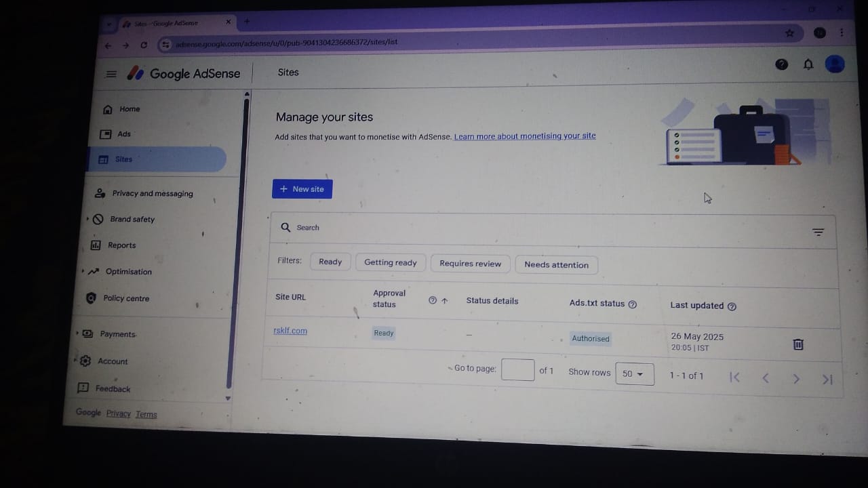Jump to last page of results
Image resolution: width=868 pixels, height=488 pixels.
[827, 380]
